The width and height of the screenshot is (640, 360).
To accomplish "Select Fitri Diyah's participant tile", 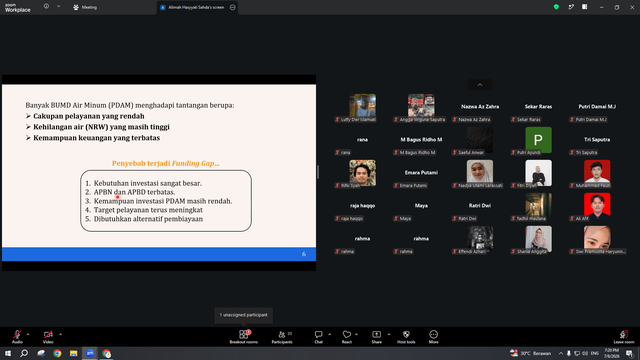I will [x=538, y=174].
